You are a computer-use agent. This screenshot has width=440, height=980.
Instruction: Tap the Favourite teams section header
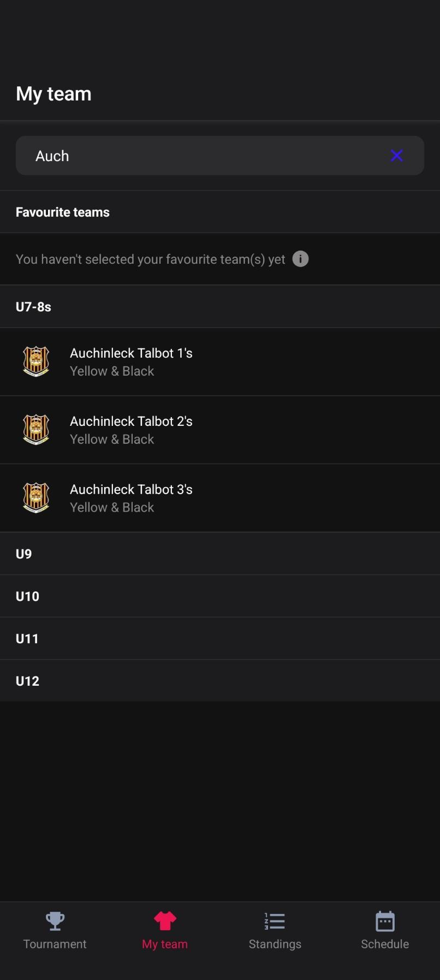63,212
